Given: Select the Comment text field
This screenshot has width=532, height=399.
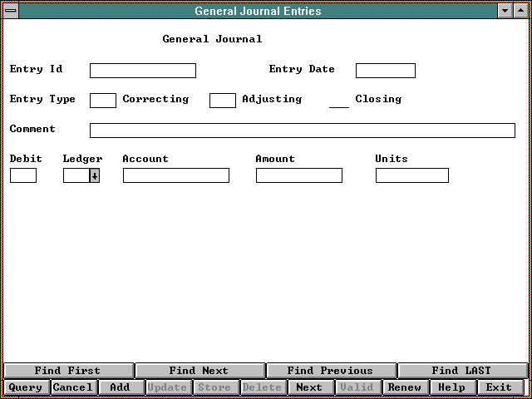Looking at the screenshot, I should pos(302,131).
